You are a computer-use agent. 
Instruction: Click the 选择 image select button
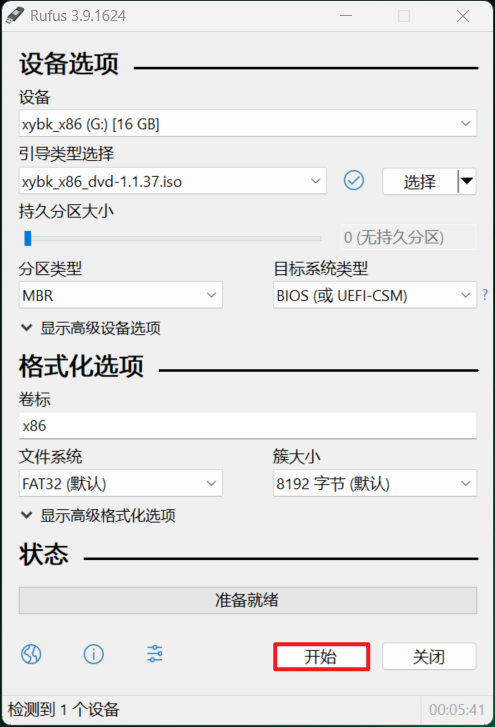[x=420, y=181]
